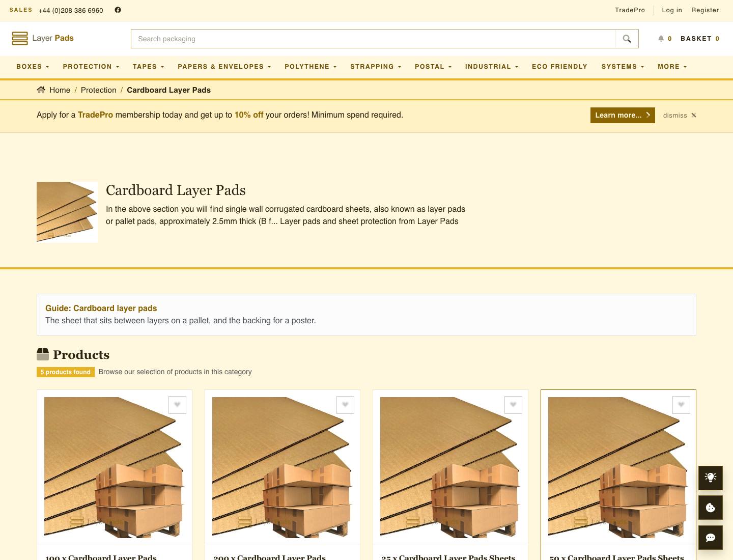Expand the Strapping menu

tap(376, 67)
